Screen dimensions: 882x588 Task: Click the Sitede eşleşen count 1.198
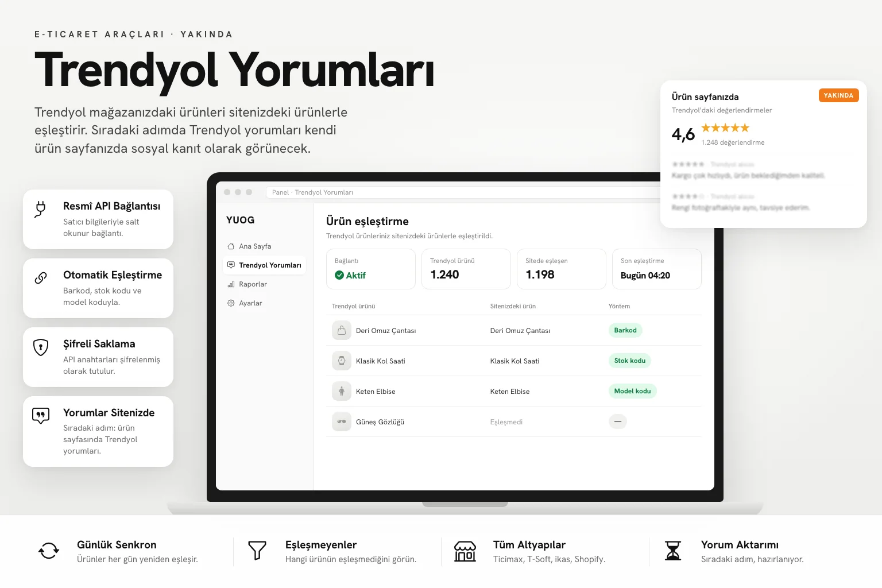pos(540,274)
